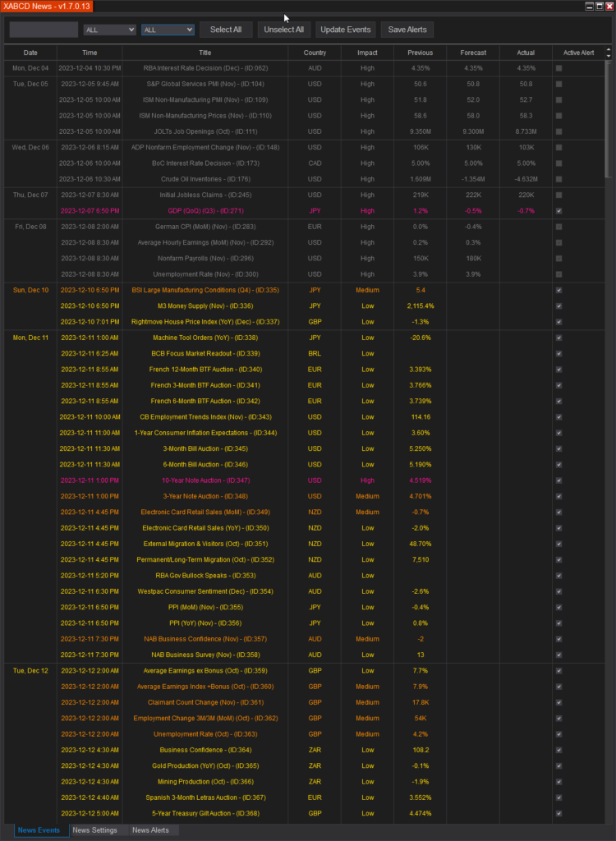616x841 pixels.
Task: Enable alert for RBA Interest Rate Decision
Action: pyautogui.click(x=559, y=68)
